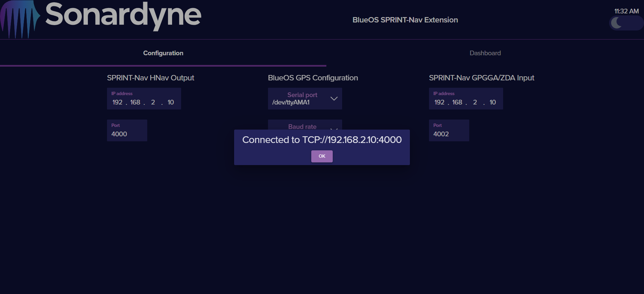Viewport: 644px width, 294px height.
Task: Switch to the Dashboard tab
Action: pyautogui.click(x=485, y=53)
